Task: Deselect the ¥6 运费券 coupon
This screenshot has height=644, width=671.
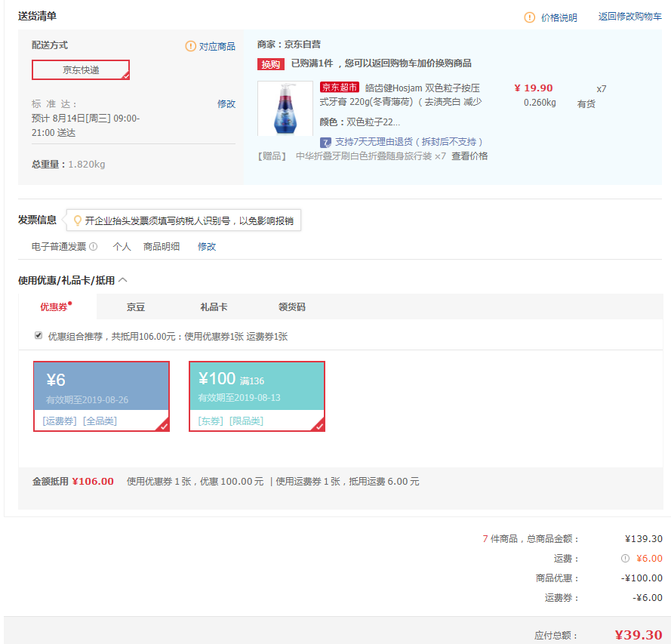Action: tap(101, 396)
